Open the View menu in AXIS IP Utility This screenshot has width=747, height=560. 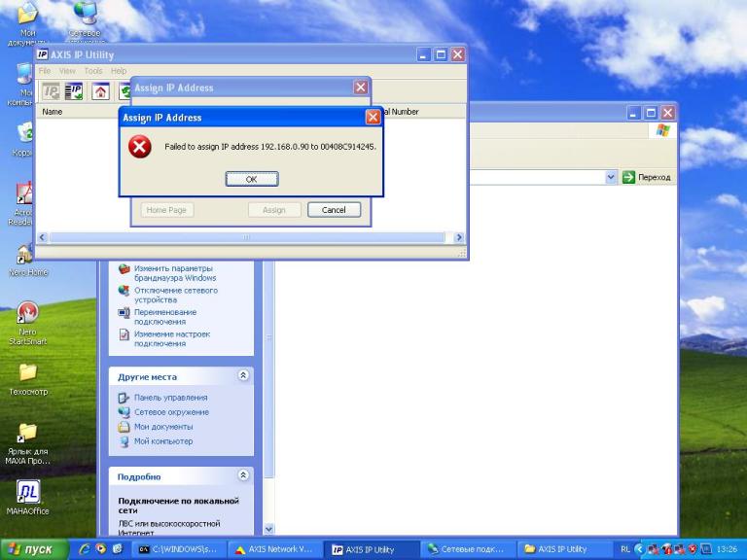(x=67, y=71)
